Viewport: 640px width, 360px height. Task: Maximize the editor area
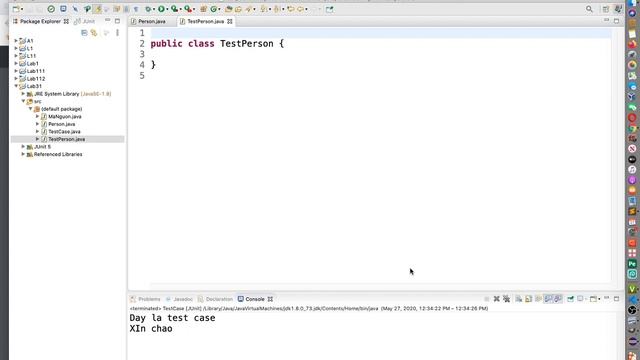pyautogui.click(x=616, y=21)
